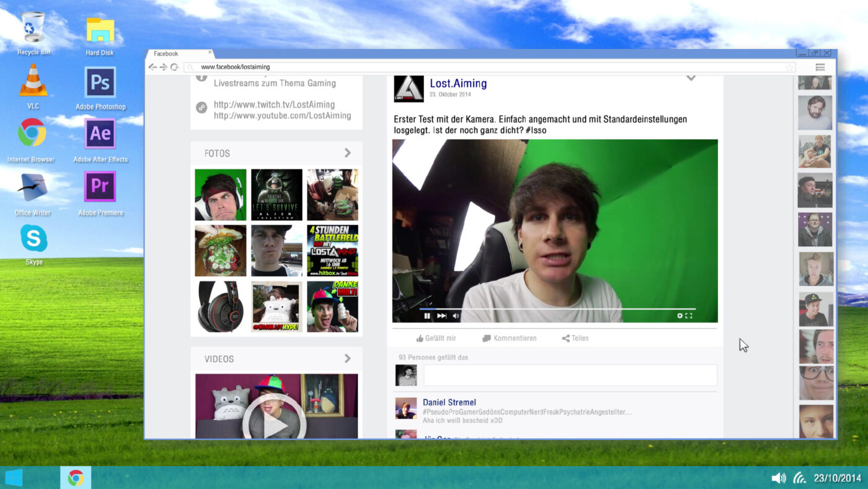Click the Gefällt mir like button
This screenshot has width=868, height=489.
(x=436, y=338)
